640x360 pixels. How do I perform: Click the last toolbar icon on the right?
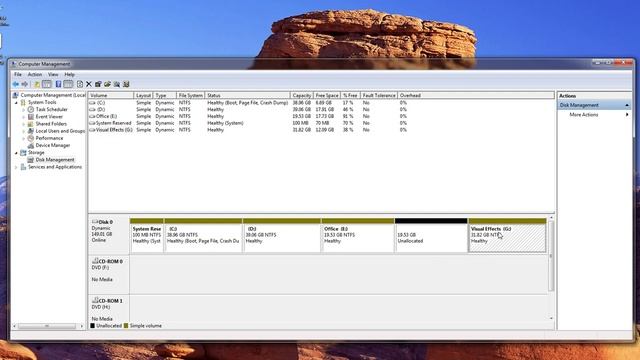(126, 84)
